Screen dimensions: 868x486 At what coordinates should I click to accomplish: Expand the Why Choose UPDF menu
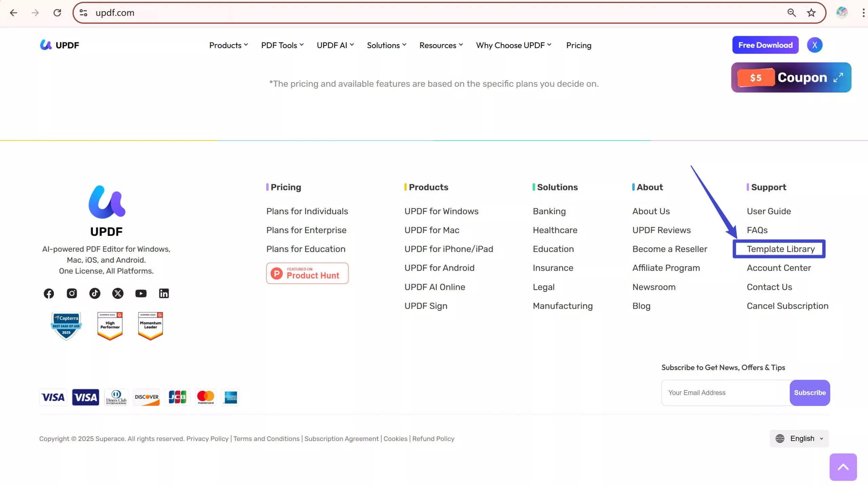pos(514,45)
